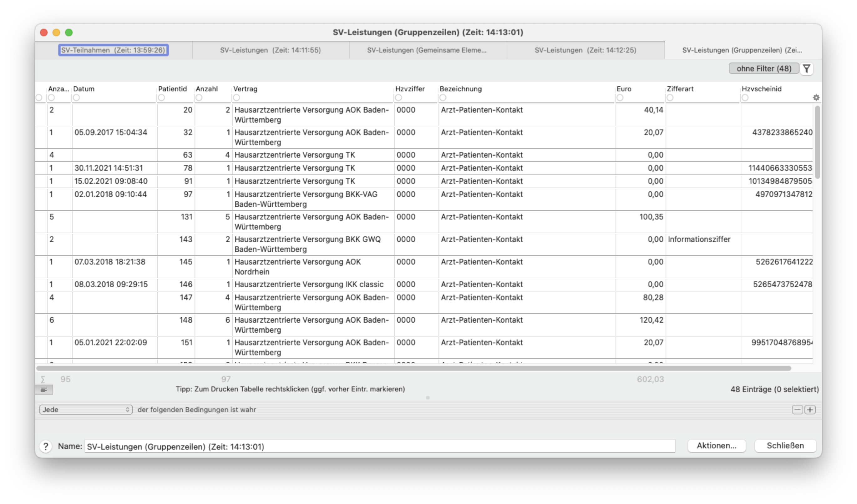
Task: Add condition with plus button
Action: tap(810, 410)
